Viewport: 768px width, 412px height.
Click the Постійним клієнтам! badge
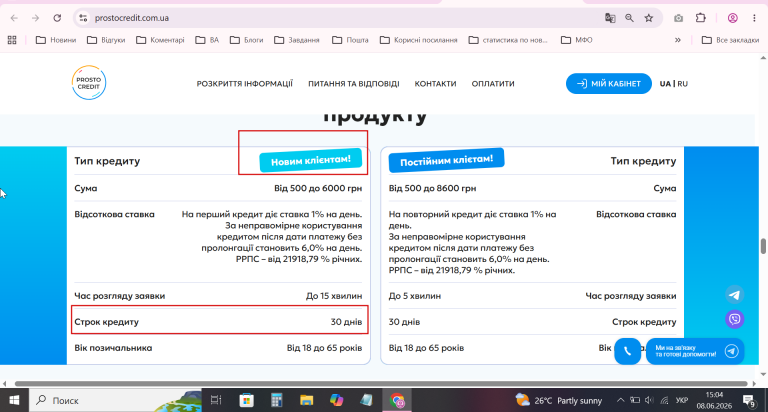pyautogui.click(x=446, y=160)
